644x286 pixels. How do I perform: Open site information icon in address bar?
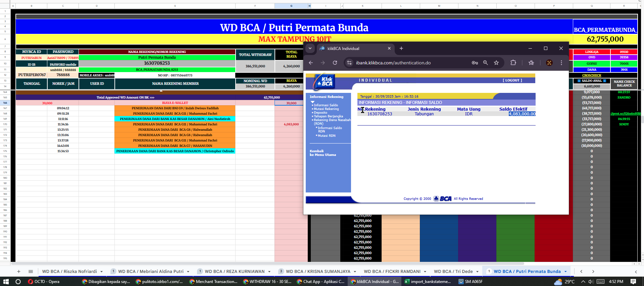pos(349,63)
